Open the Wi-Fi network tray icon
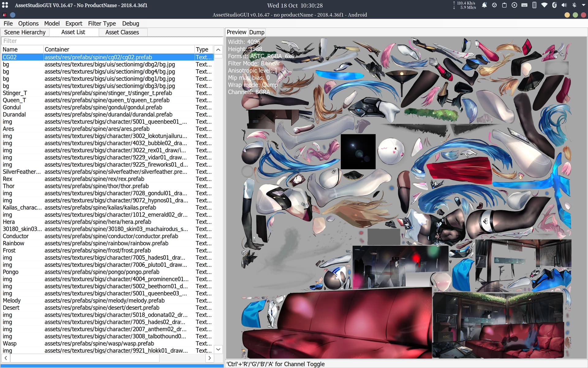The image size is (588, 368). pos(544,5)
